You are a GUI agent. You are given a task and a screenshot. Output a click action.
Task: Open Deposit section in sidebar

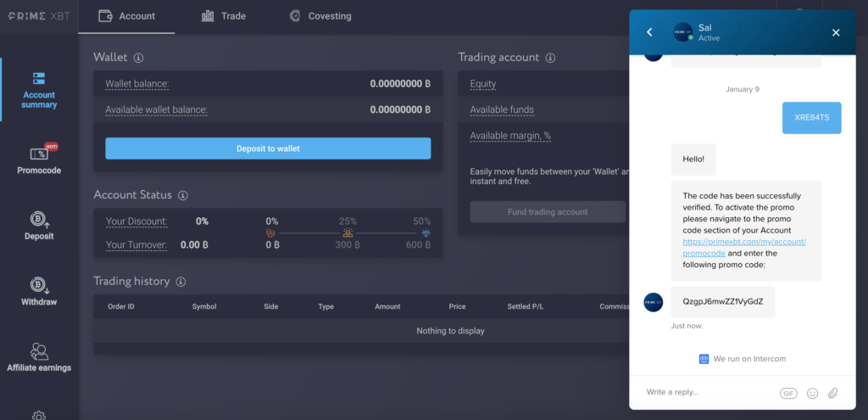click(x=39, y=226)
